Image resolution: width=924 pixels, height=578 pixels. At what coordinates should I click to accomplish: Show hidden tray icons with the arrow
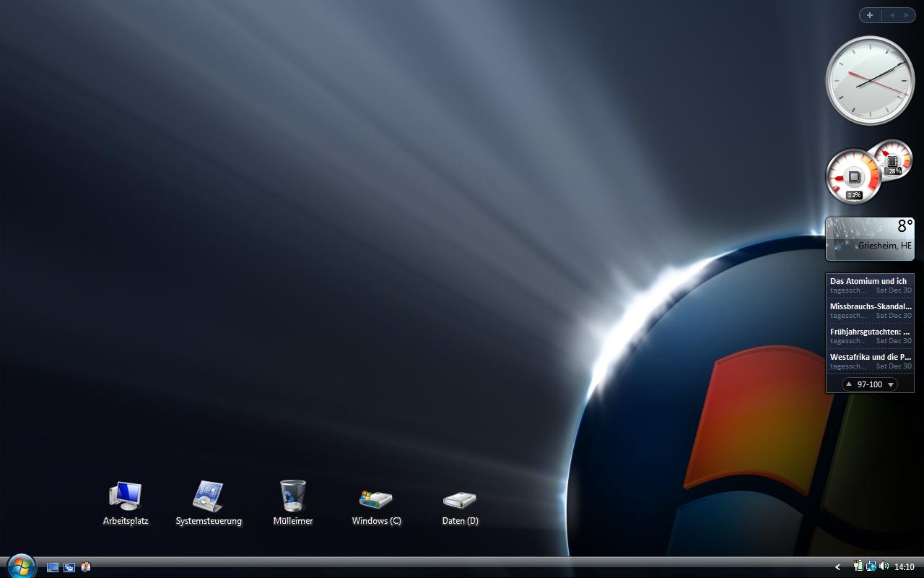point(837,567)
